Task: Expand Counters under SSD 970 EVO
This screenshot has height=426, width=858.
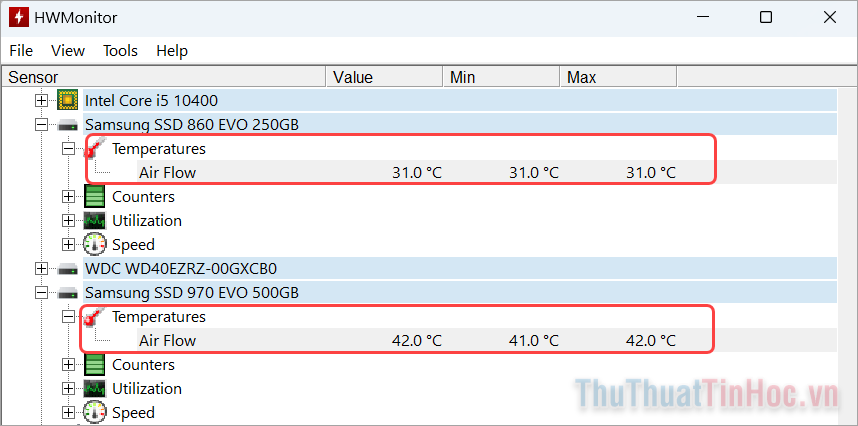Action: [68, 365]
